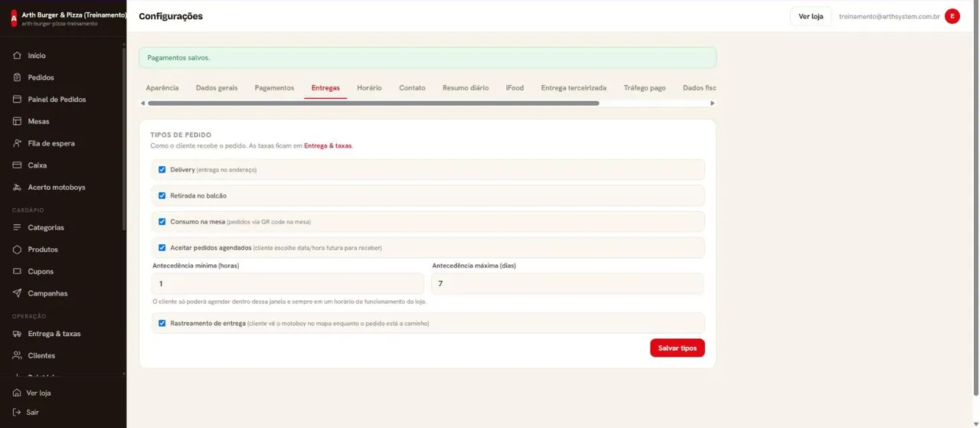Open the Resumo diário tab

465,88
